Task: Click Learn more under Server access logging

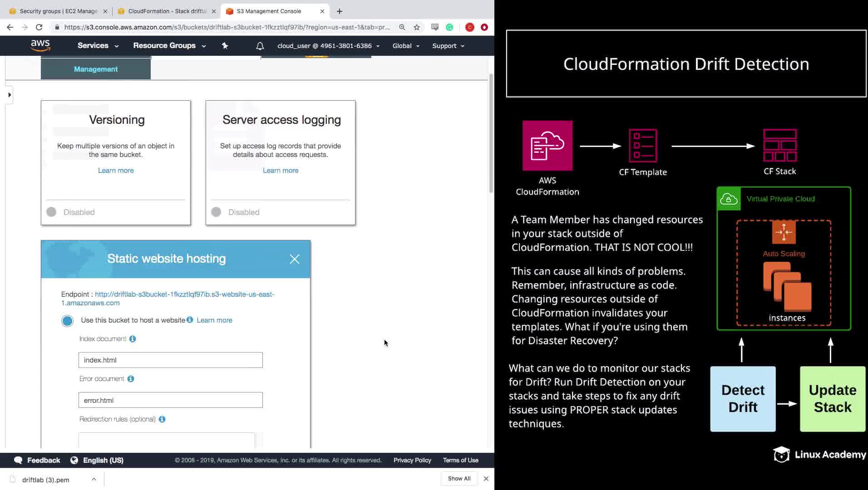Action: click(281, 171)
